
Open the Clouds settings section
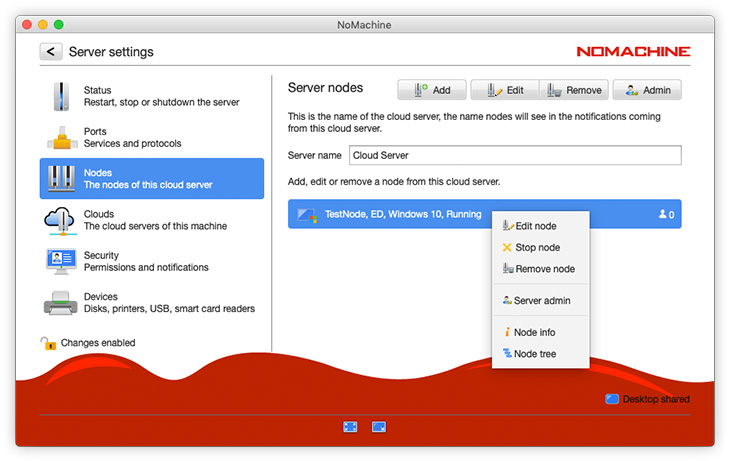click(150, 220)
